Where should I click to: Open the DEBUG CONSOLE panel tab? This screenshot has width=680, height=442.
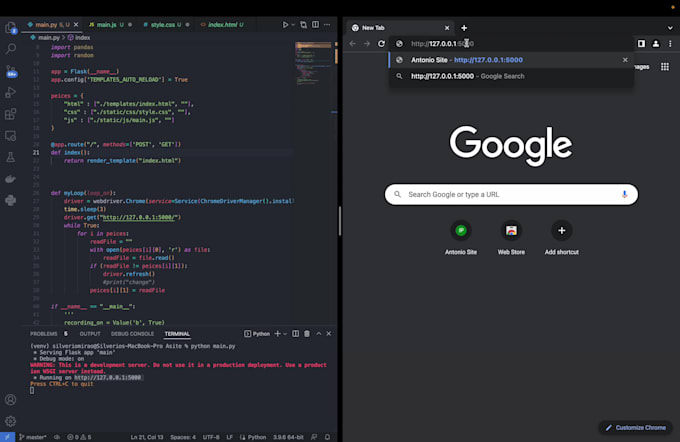pyautogui.click(x=132, y=334)
